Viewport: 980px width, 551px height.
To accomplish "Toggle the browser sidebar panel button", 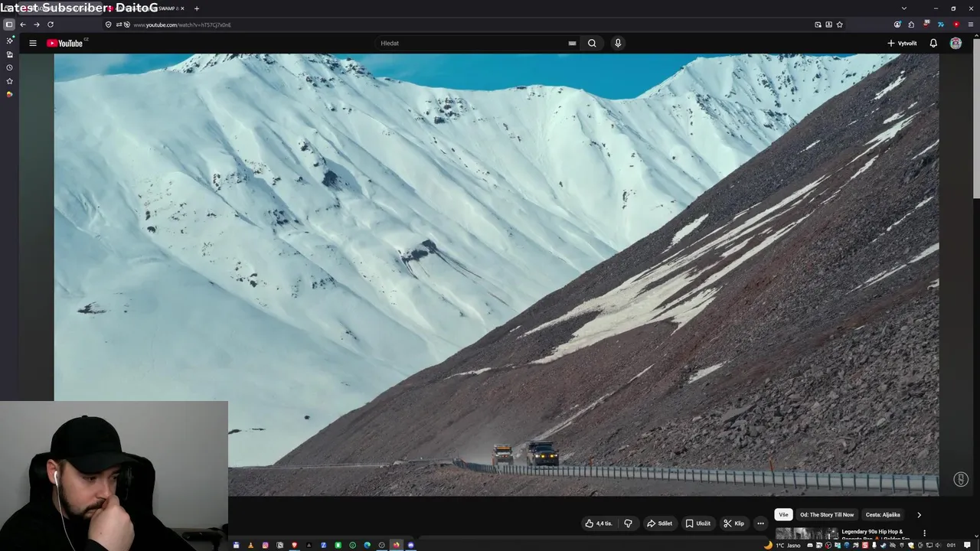I will point(9,24).
